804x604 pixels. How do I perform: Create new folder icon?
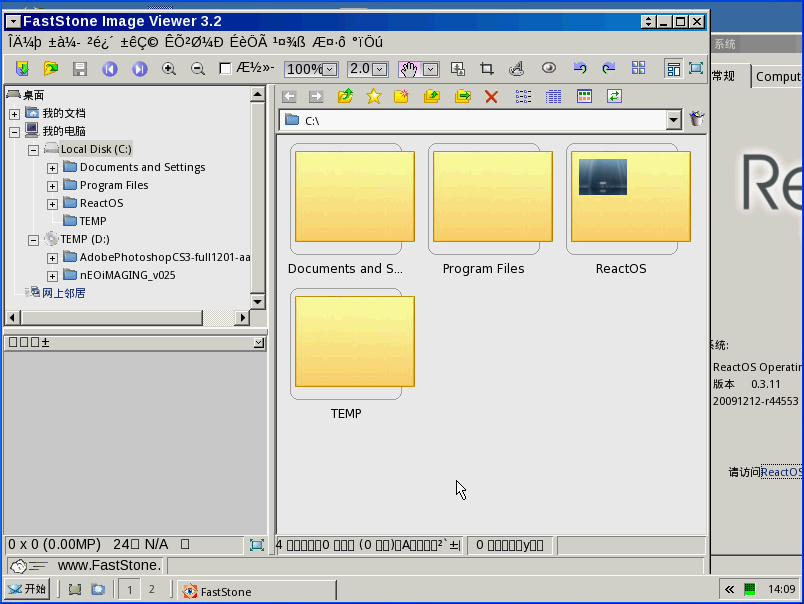(x=401, y=96)
